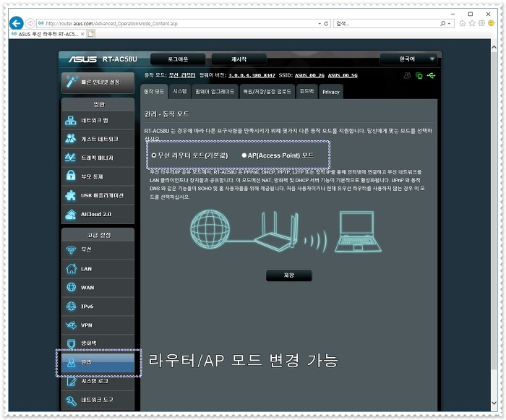Screen dimensions: 506x420
Task: Switch to the 피드백 tab
Action: coord(306,92)
